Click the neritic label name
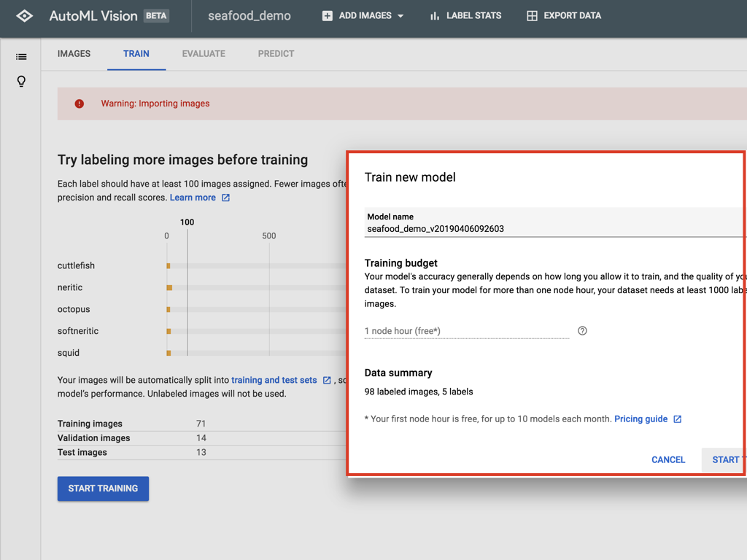The width and height of the screenshot is (747, 560). click(70, 287)
